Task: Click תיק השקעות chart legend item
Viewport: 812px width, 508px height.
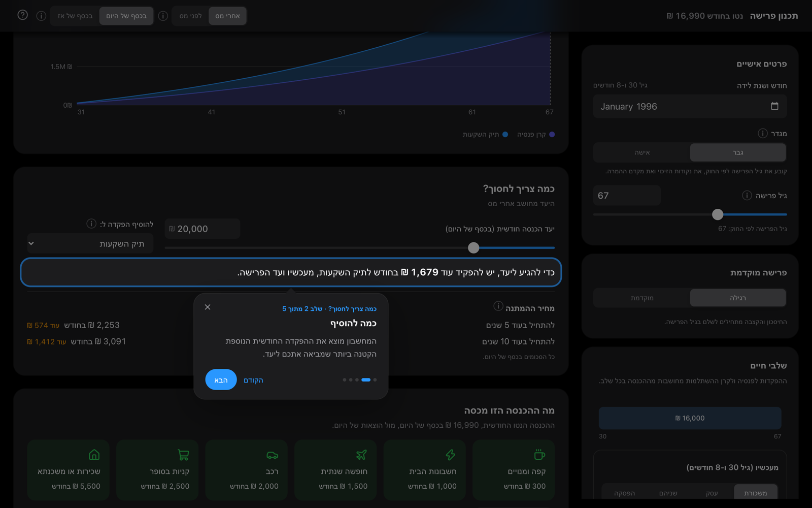Action: 485,135
